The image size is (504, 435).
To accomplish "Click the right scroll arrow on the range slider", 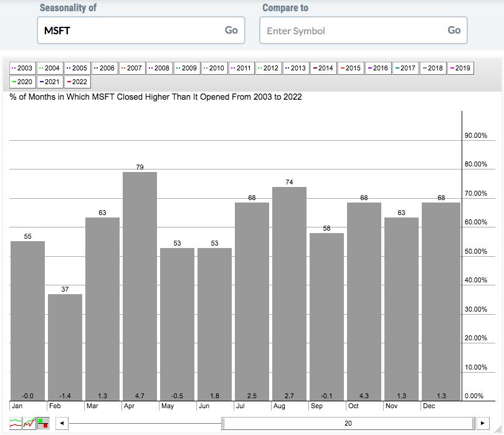I will click(483, 423).
